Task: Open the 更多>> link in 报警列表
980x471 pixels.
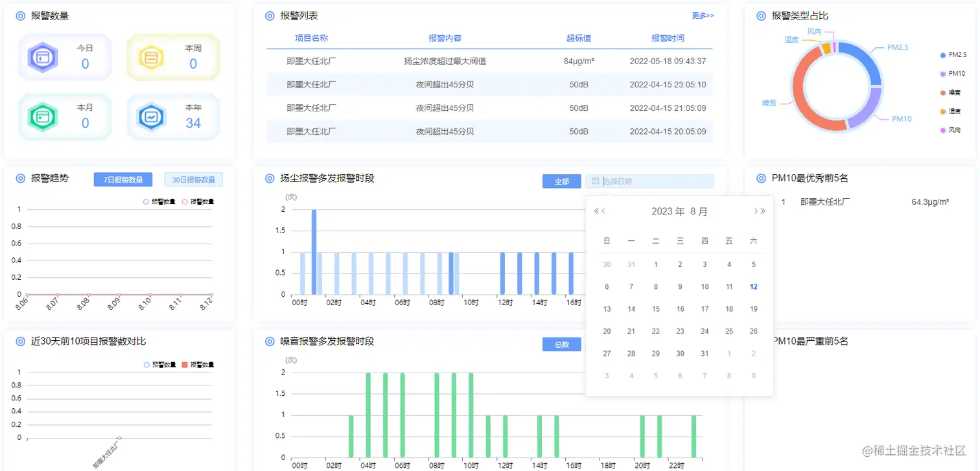Action: [x=703, y=15]
